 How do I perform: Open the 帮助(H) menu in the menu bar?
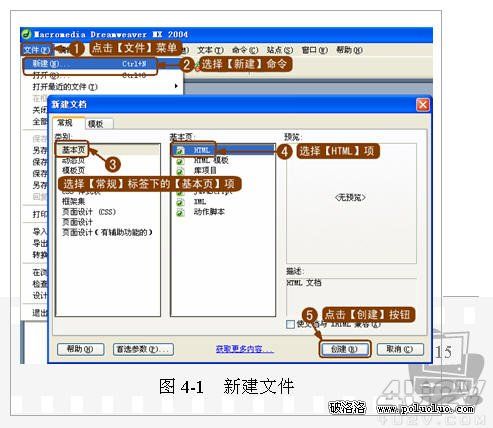349,50
